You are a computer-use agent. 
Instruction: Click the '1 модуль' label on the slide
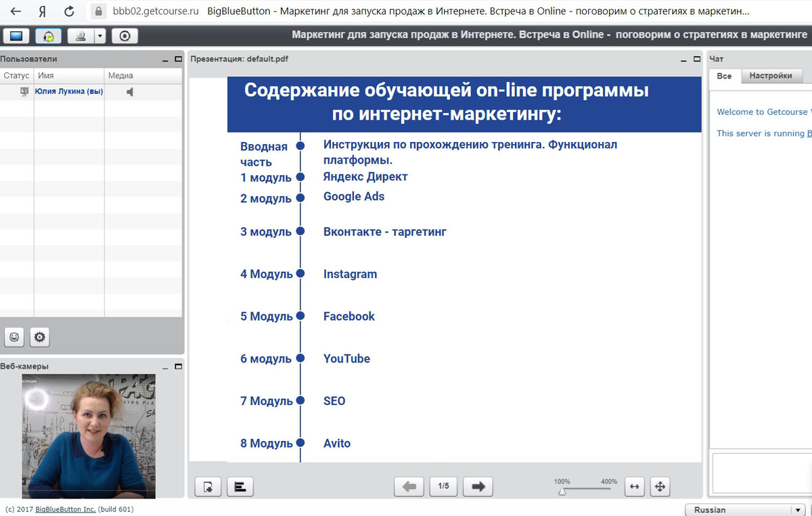pos(266,178)
